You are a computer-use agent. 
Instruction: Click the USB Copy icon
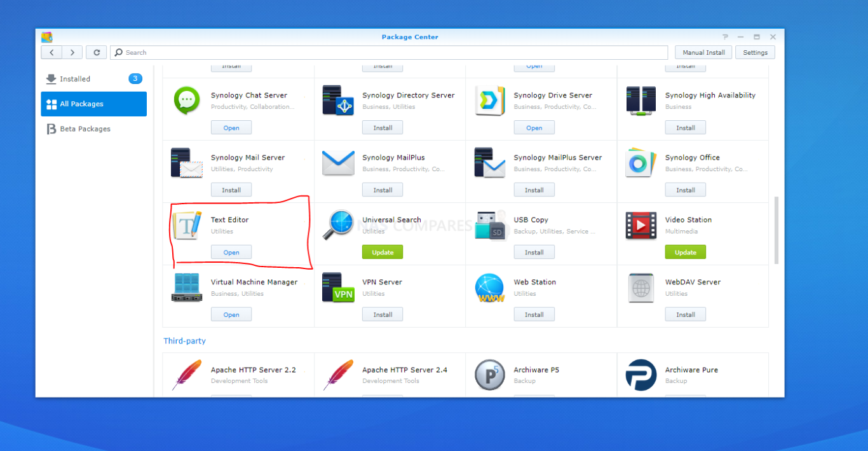point(489,225)
